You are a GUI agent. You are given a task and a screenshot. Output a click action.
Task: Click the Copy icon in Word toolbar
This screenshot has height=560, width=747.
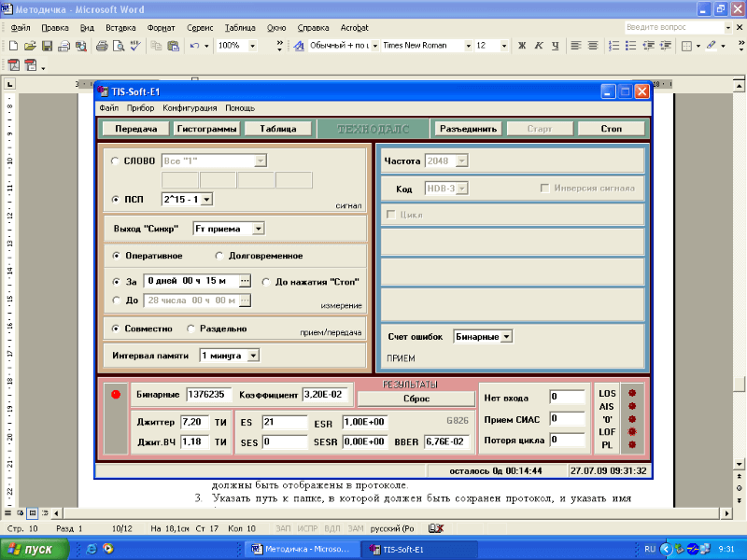[156, 46]
